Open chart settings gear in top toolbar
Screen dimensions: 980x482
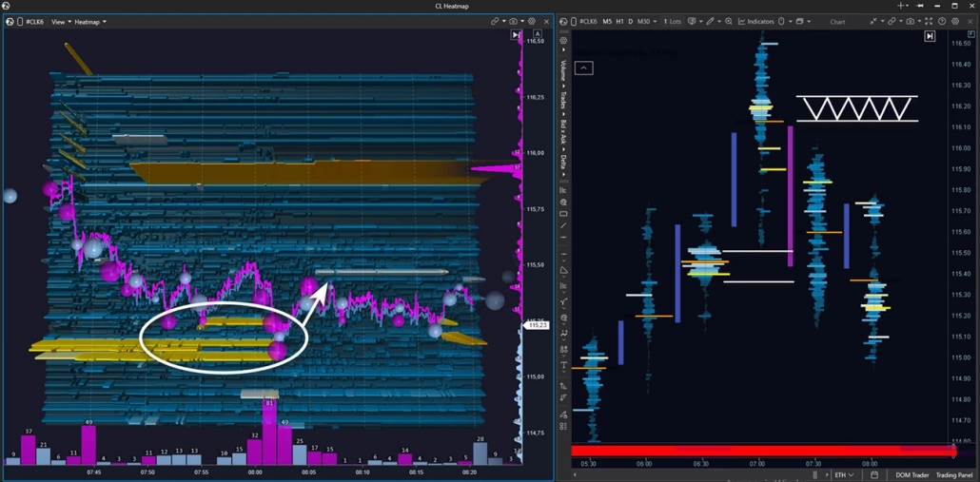tap(954, 21)
